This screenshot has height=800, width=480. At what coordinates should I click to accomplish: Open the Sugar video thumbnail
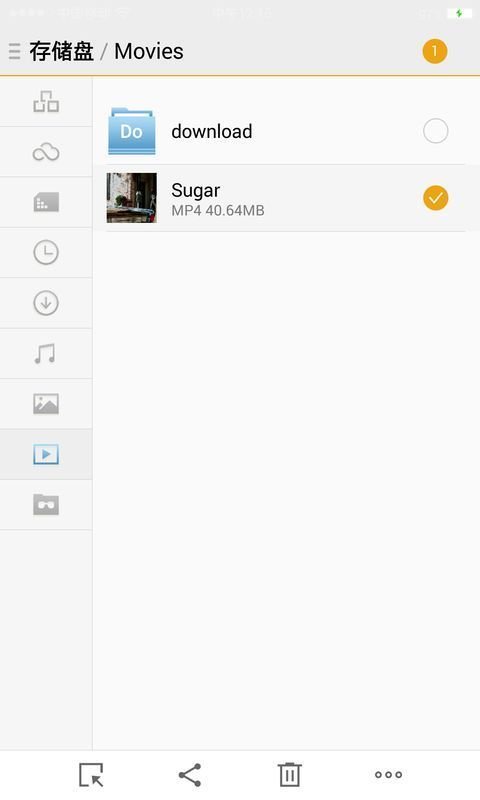tap(132, 198)
